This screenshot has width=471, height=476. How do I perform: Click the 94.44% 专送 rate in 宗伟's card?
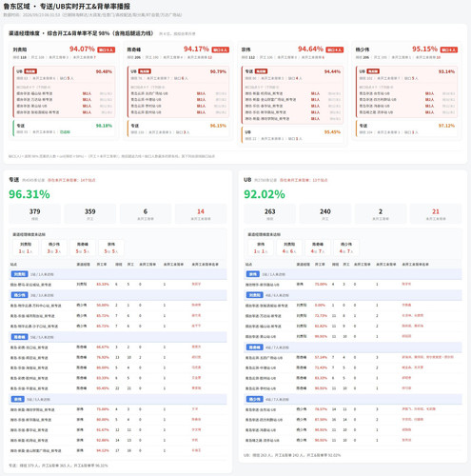332,71
